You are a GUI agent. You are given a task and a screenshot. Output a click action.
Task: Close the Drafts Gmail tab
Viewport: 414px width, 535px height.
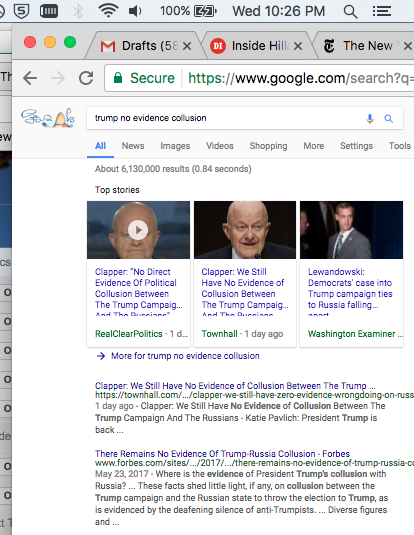click(x=187, y=46)
